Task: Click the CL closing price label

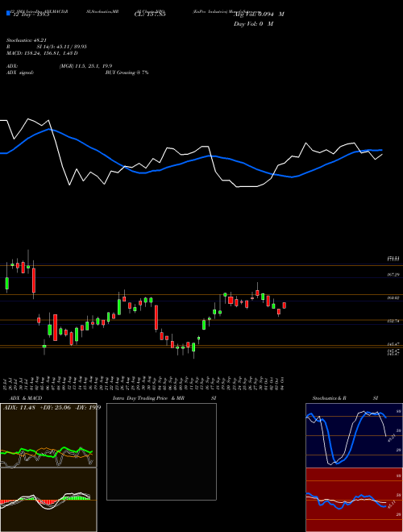Action: click(150, 15)
